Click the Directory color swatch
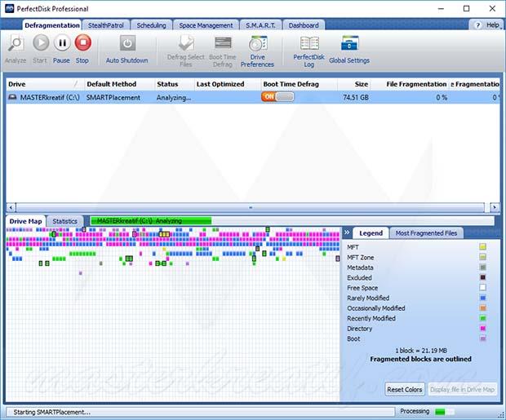The width and height of the screenshot is (506, 420). coord(483,329)
